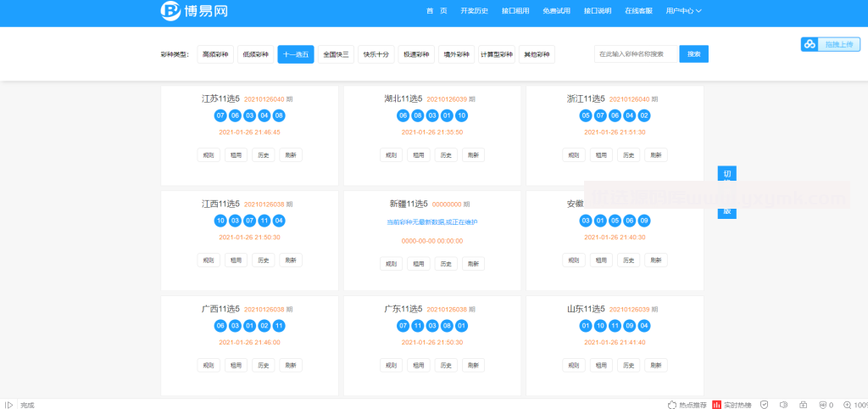Click the cloud drag-upload icon

tap(810, 44)
